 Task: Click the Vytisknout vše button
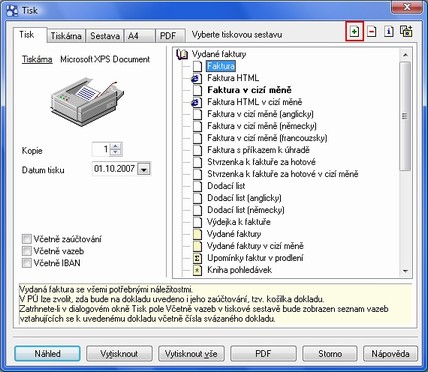pyautogui.click(x=191, y=354)
